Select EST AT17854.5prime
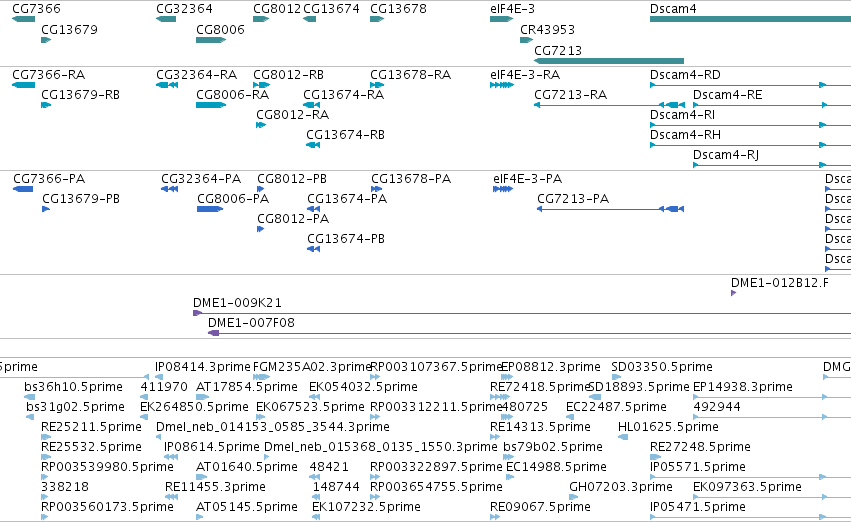This screenshot has height=522, width=851. tap(247, 387)
